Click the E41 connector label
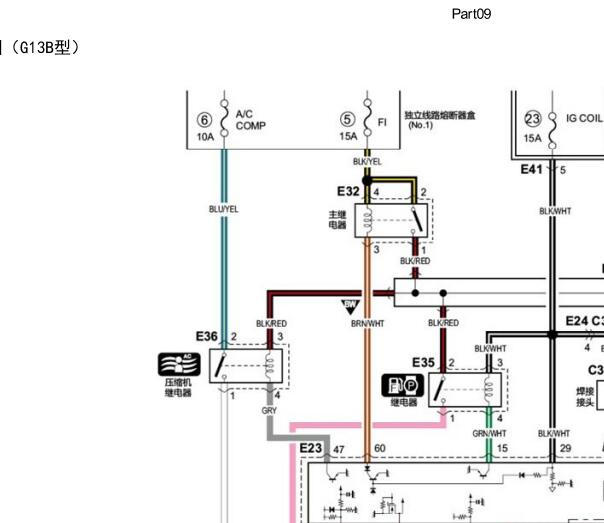 pos(532,169)
